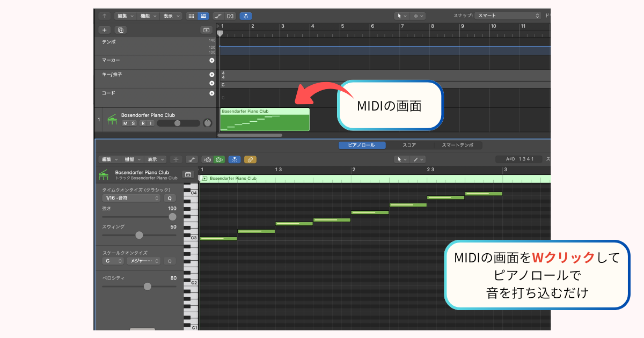Open the 1/16 音符 quantize dropdown

[131, 198]
